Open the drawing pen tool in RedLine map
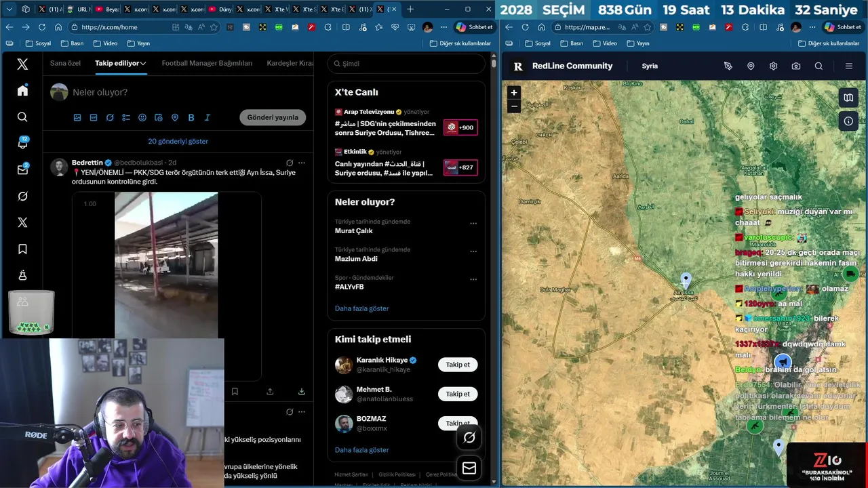This screenshot has width=868, height=488. click(728, 66)
